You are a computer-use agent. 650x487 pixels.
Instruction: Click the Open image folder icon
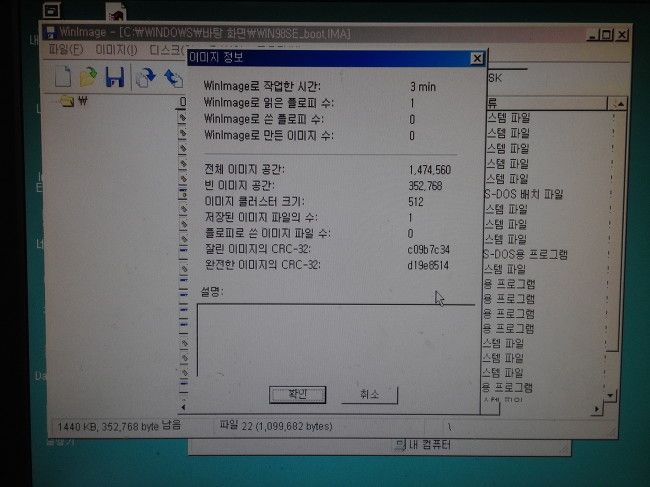click(x=88, y=77)
